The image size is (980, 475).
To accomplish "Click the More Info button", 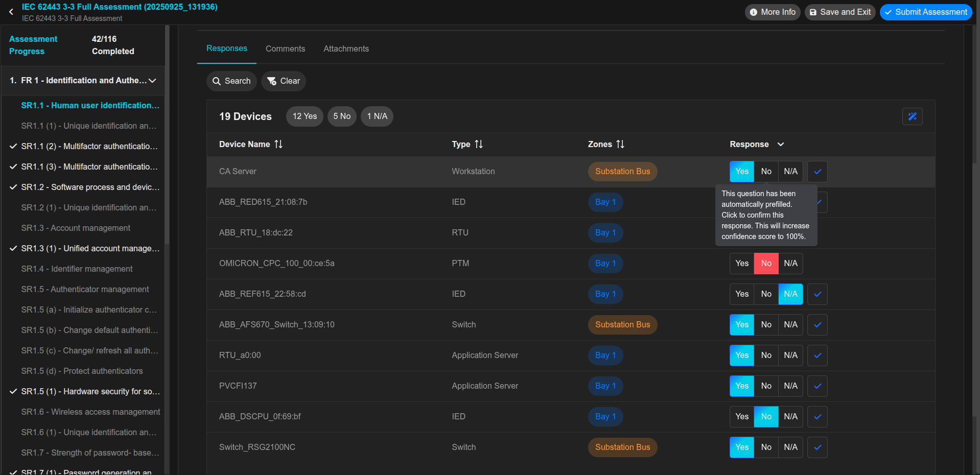I will click(772, 12).
